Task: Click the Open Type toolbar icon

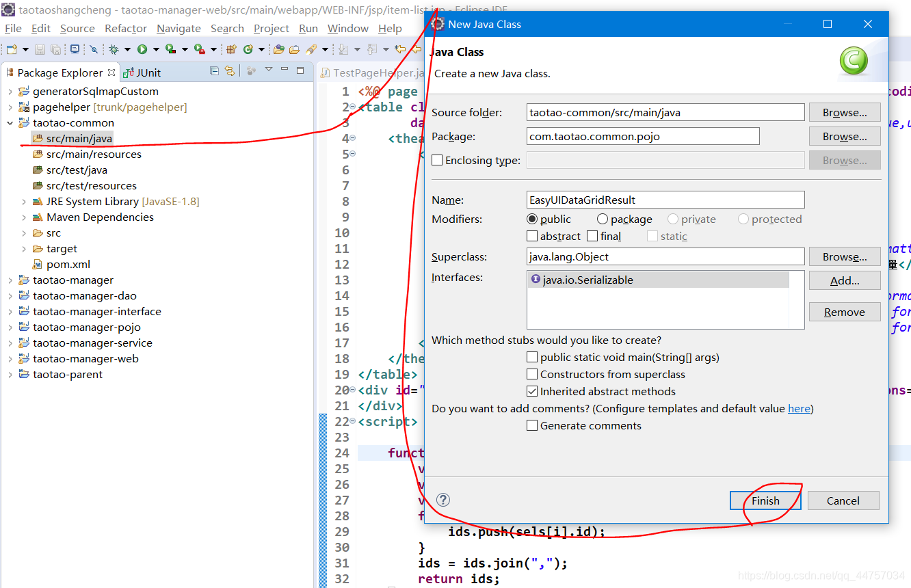Action: click(278, 49)
